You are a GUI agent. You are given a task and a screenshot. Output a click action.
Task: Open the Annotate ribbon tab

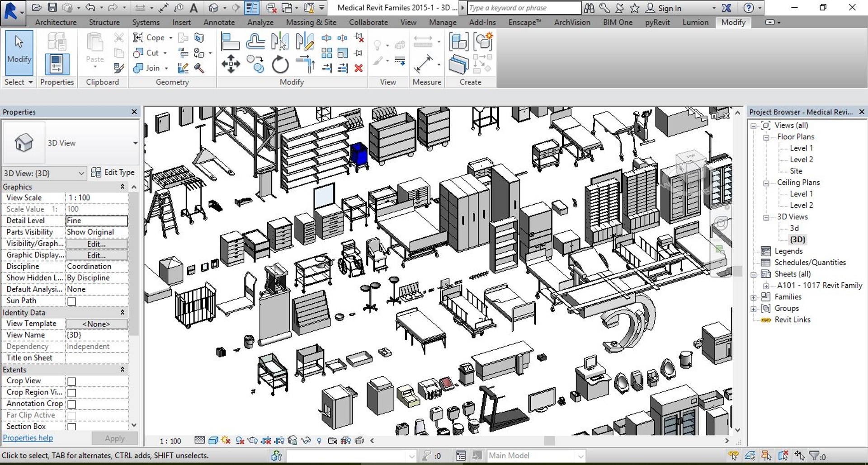coord(219,22)
